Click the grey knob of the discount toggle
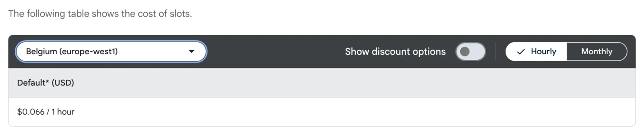 tap(465, 51)
